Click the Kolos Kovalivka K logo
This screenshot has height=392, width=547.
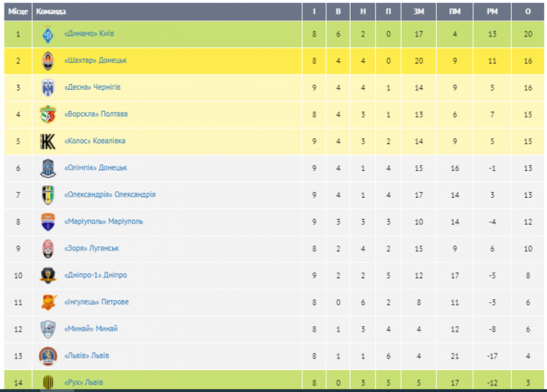click(48, 141)
